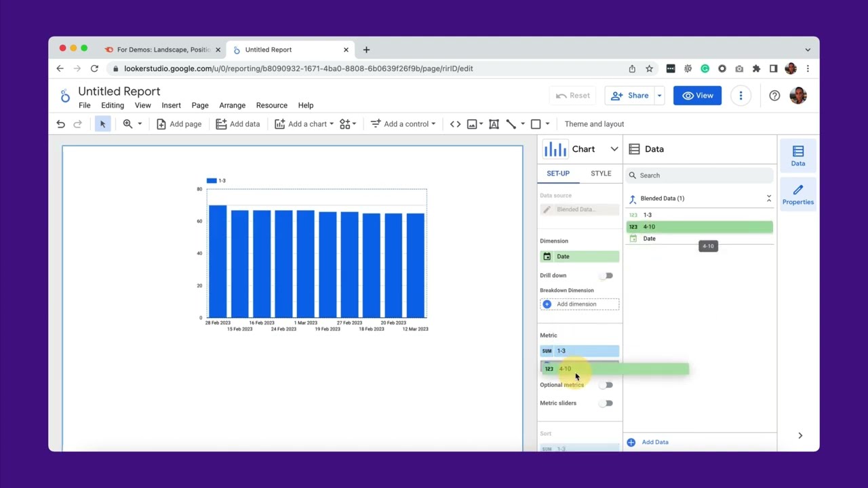Open the Properties side panel

pos(797,195)
